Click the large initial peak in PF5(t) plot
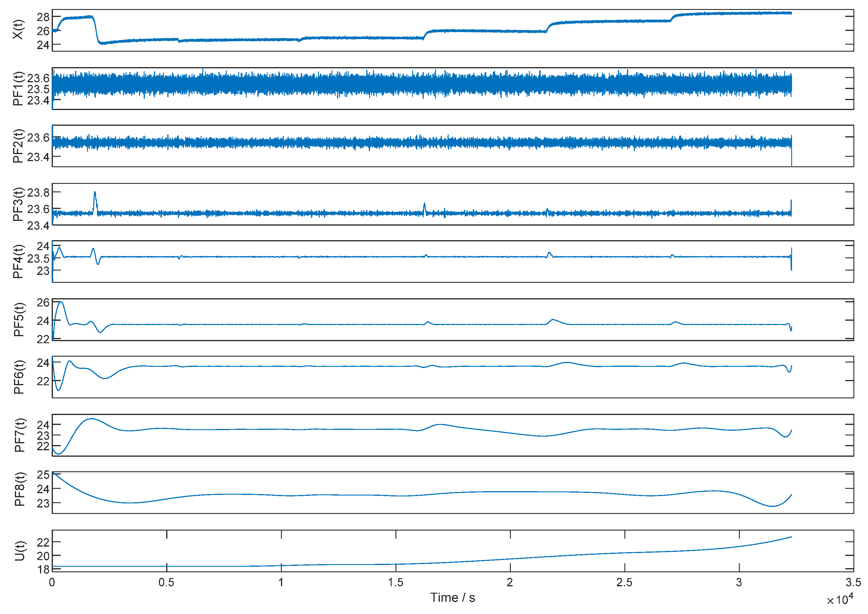 pyautogui.click(x=61, y=302)
